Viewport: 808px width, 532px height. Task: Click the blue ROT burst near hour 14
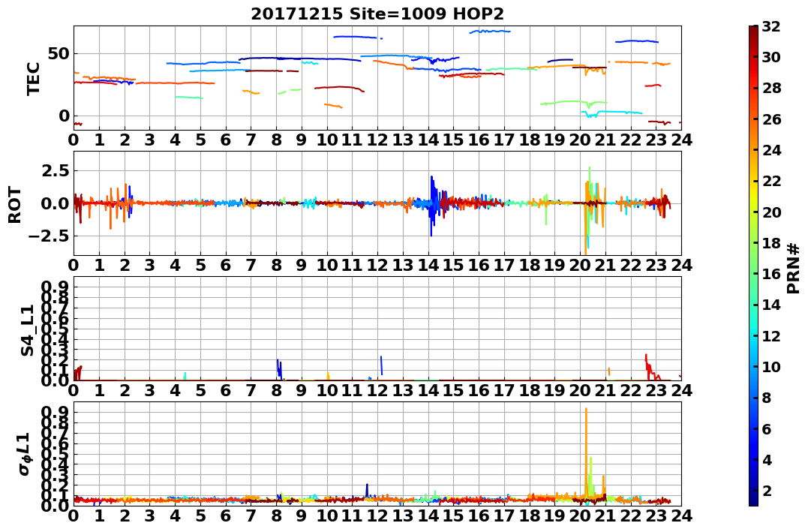tap(433, 206)
